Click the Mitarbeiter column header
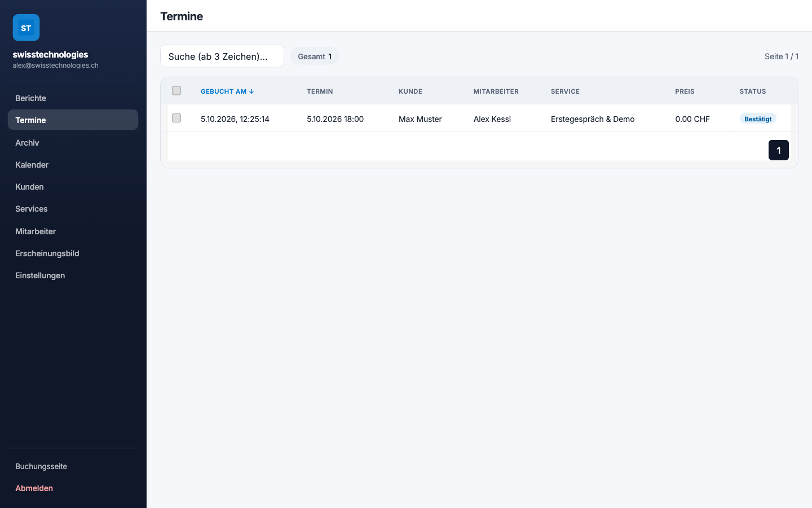This screenshot has width=812, height=508. [x=496, y=91]
